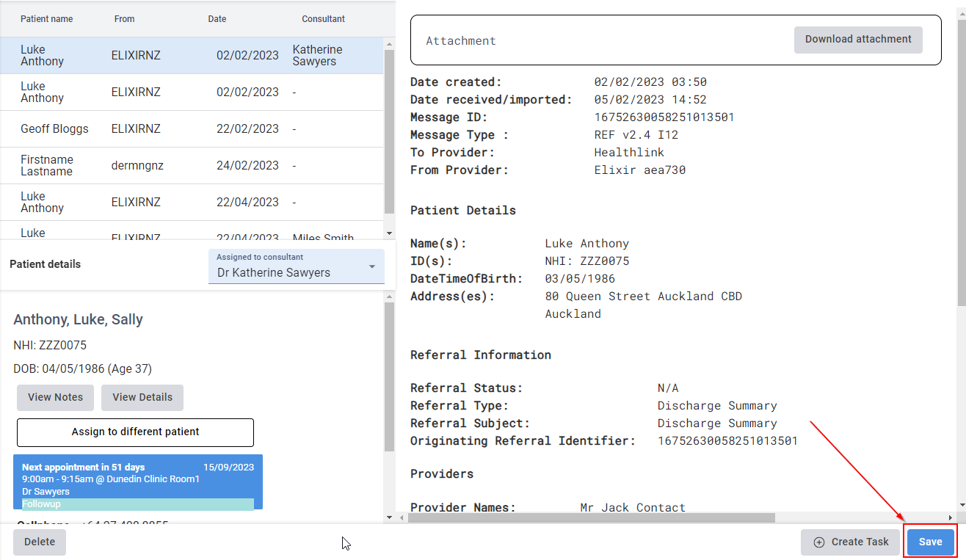Select the Geoff Bloggs message row
Screen dimensions: 966x560
click(x=191, y=129)
